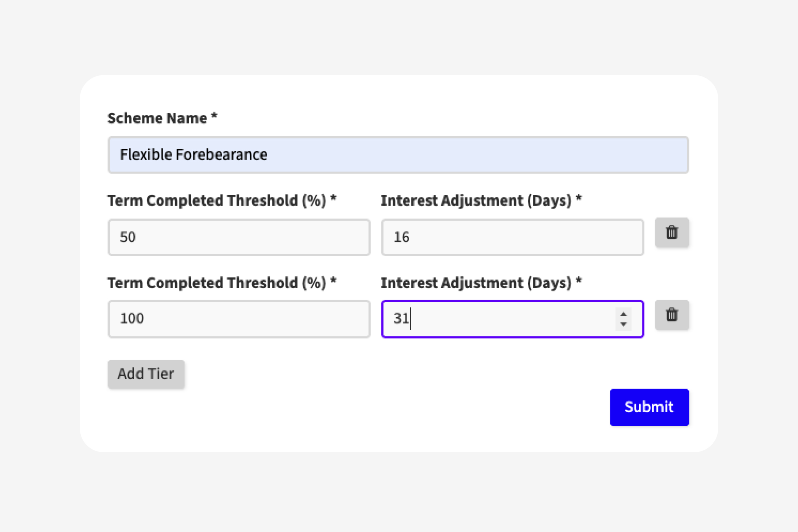The height and width of the screenshot is (532, 798).
Task: Click inside the interest adjustment field showing 31
Action: point(502,319)
